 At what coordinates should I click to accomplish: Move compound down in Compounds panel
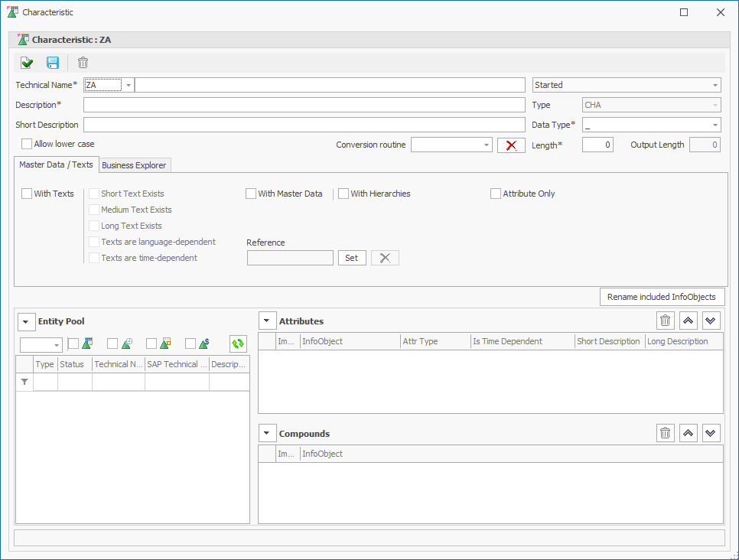tap(711, 434)
